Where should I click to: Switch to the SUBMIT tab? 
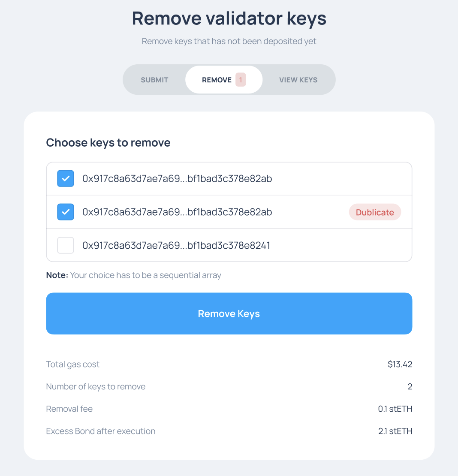pos(154,80)
